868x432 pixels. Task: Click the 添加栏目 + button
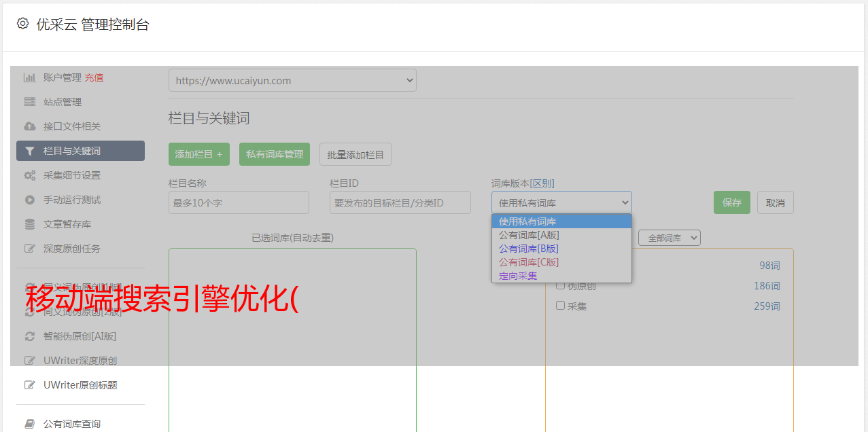coord(199,154)
